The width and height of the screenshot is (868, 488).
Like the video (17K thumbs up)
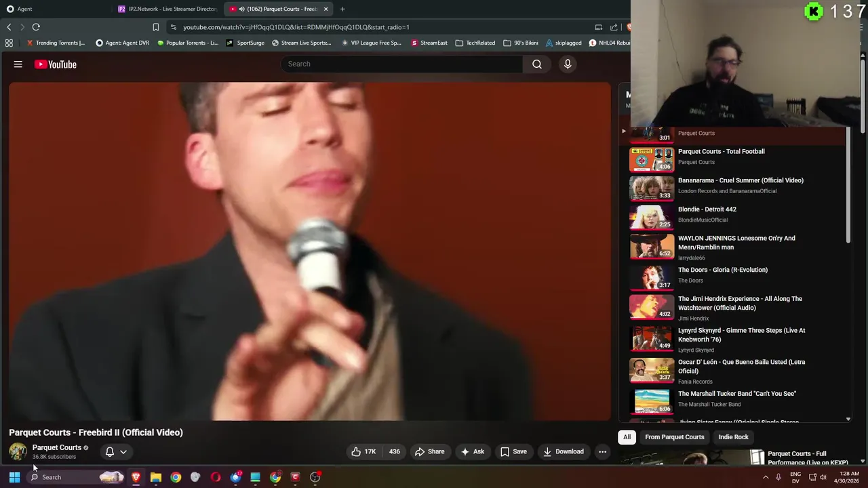click(363, 451)
